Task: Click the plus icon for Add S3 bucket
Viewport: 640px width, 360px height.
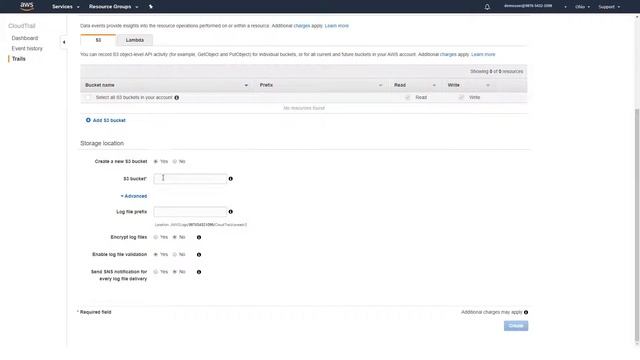Action: click(x=88, y=120)
